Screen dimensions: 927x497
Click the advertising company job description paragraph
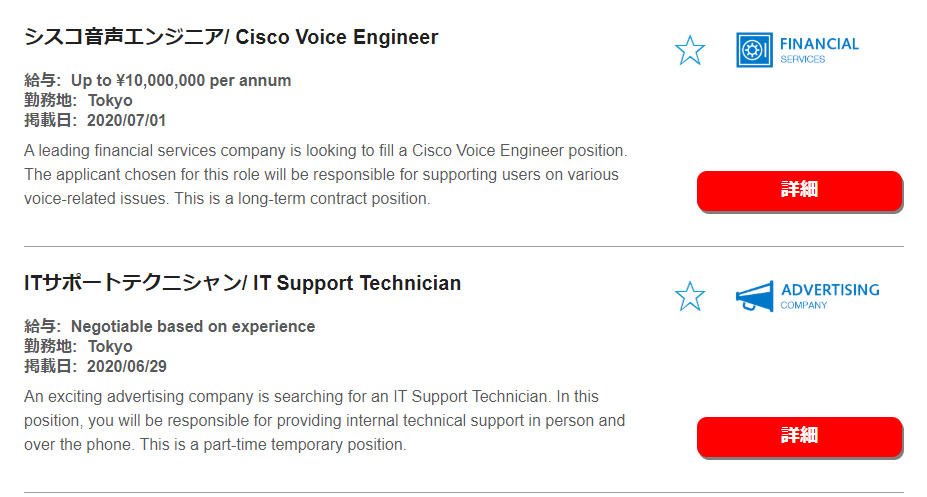[x=325, y=420]
